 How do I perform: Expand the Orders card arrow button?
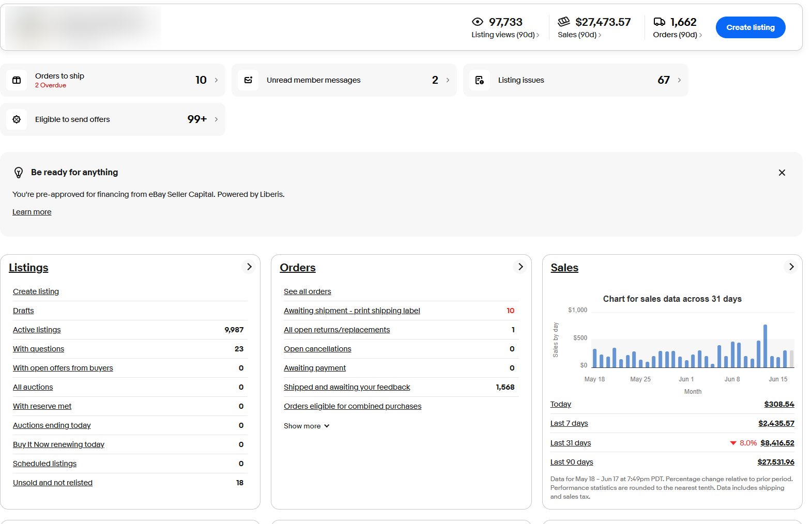pos(520,267)
